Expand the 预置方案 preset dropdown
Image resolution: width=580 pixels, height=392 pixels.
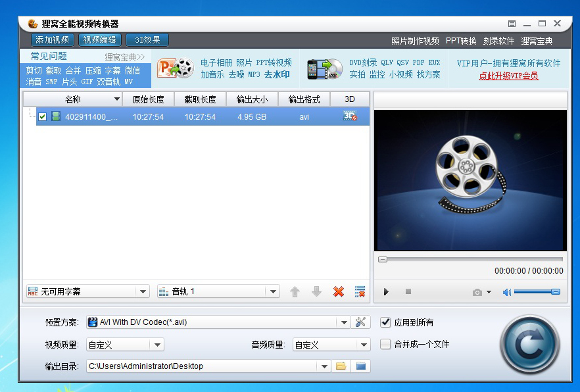pyautogui.click(x=344, y=322)
